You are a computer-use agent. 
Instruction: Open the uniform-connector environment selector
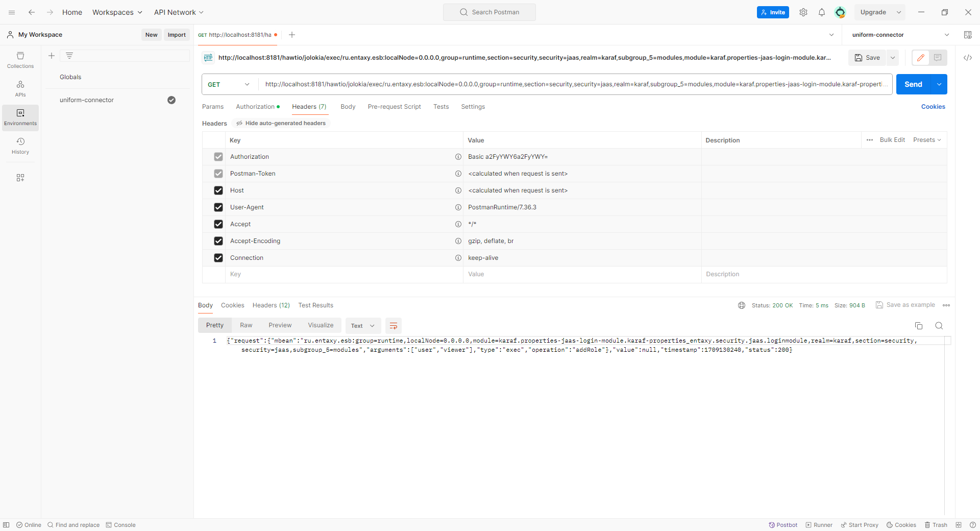(900, 35)
